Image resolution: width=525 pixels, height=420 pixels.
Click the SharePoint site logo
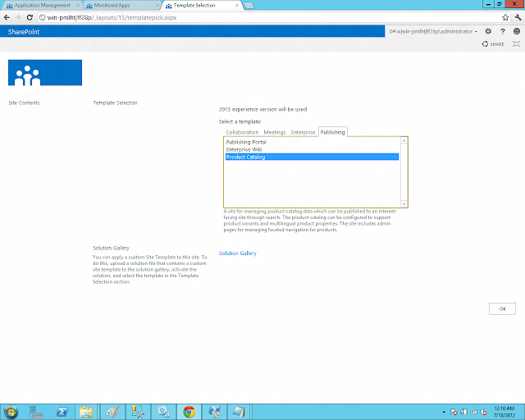coord(45,72)
